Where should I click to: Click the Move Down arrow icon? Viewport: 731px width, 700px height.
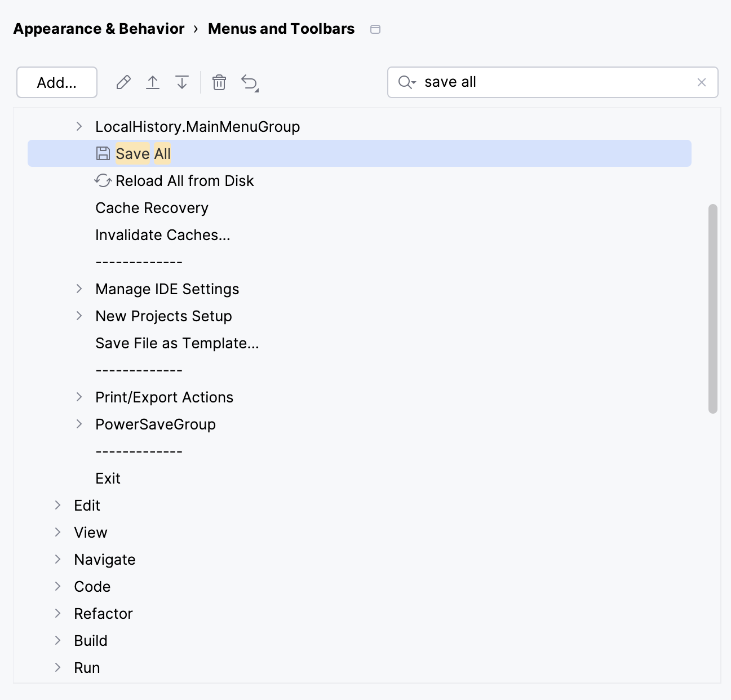point(181,82)
